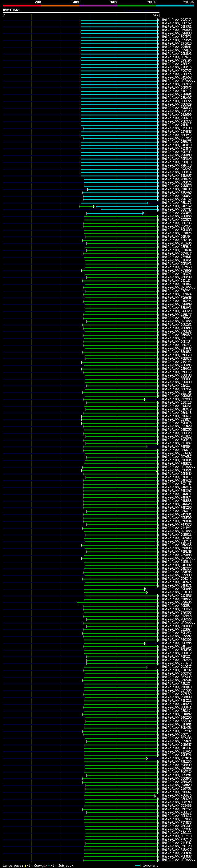Viewport: 197px width, 868px height.
Task: Select the UniRef100_A9L2G0 label
Action: point(176,761)
